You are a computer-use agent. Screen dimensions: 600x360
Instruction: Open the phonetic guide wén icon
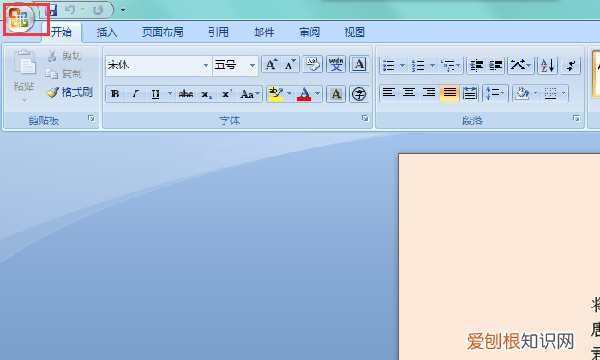click(336, 65)
